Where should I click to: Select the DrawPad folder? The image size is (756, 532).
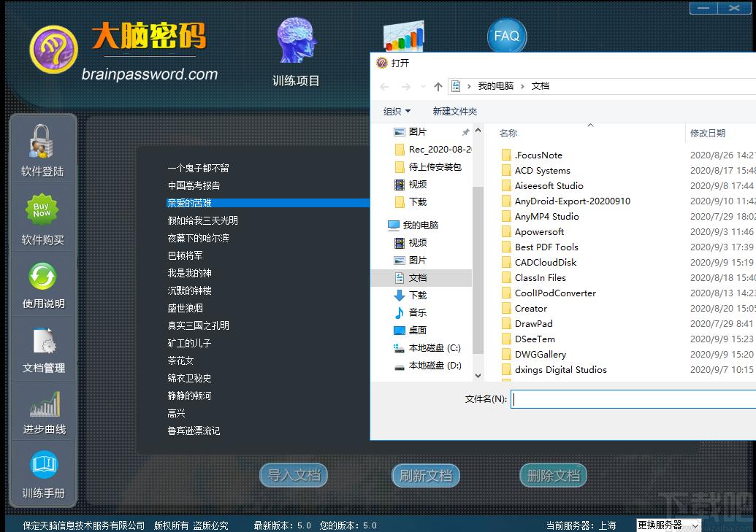(533, 324)
